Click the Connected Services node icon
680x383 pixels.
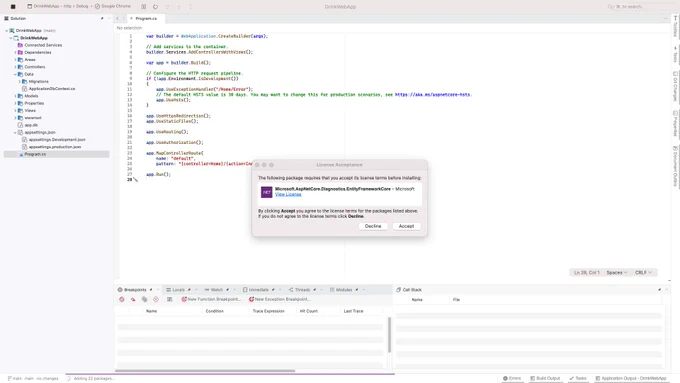point(20,45)
